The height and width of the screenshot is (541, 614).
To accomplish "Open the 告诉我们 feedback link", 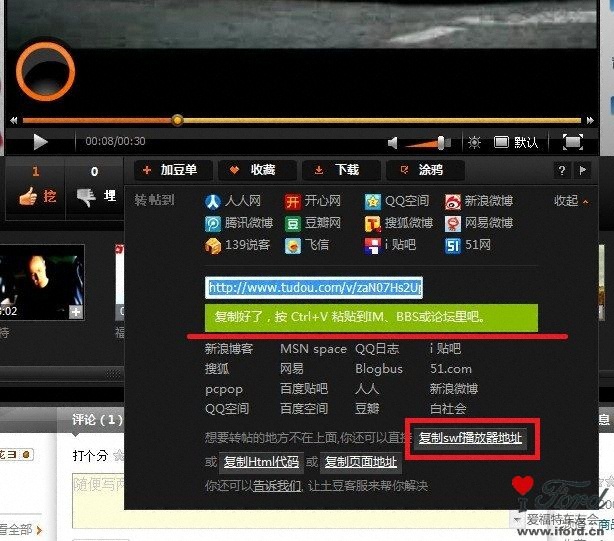I will coord(277,486).
